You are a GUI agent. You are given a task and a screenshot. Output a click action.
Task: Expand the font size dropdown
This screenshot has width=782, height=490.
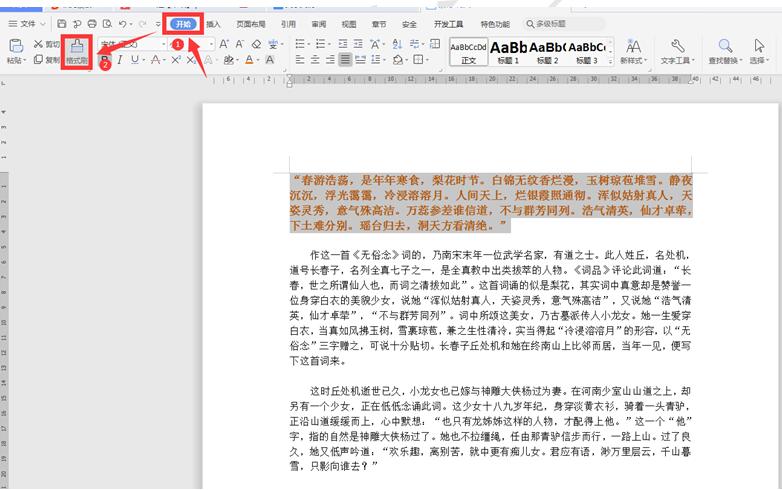pyautogui.click(x=211, y=44)
